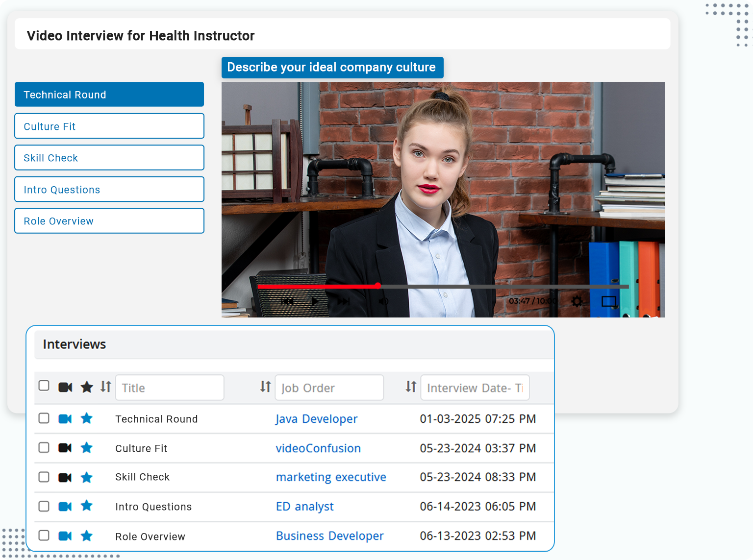The height and width of the screenshot is (560, 753).
Task: Click the camera icon in the table header
Action: [x=65, y=387]
